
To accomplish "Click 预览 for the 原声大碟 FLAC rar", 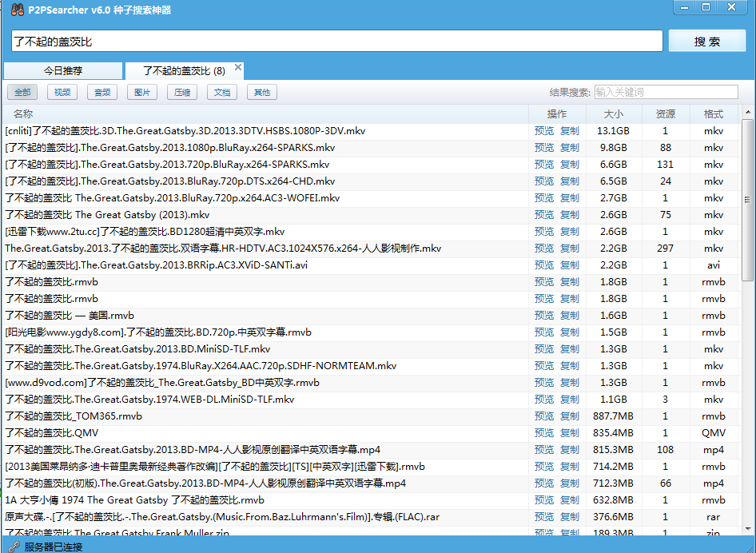I will click(x=544, y=517).
